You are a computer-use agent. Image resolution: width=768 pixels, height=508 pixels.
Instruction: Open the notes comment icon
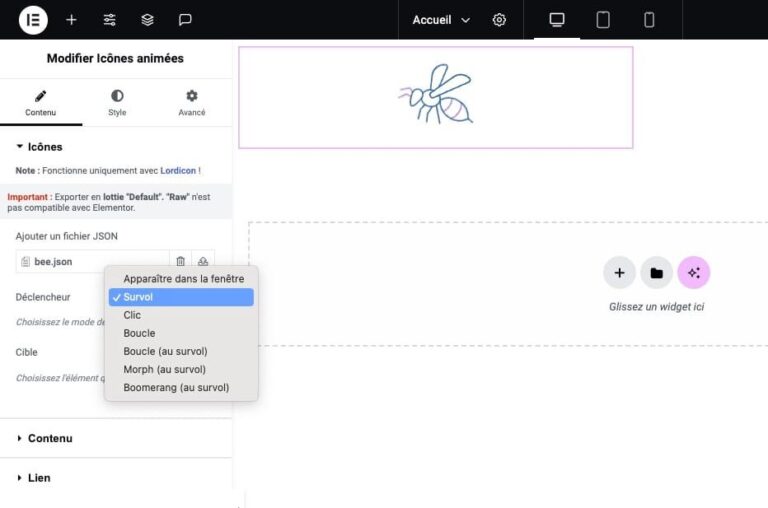click(185, 20)
